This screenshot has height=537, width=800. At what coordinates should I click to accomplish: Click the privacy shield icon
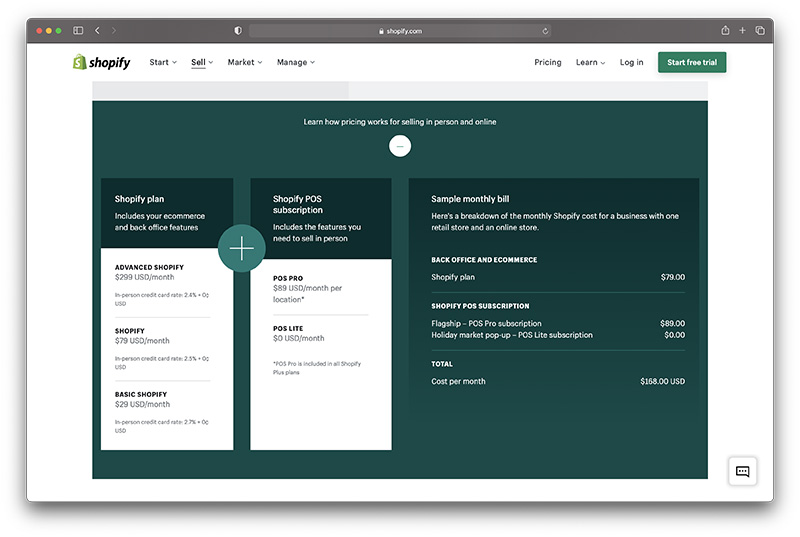point(238,31)
